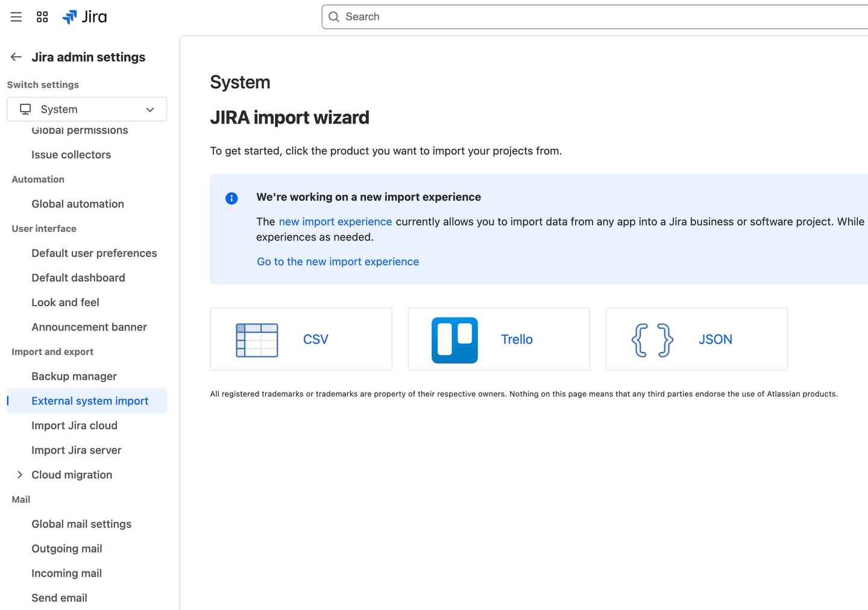Screen dimensions: 868x610
Task: Click the info icon in the blue banner
Action: pos(231,198)
